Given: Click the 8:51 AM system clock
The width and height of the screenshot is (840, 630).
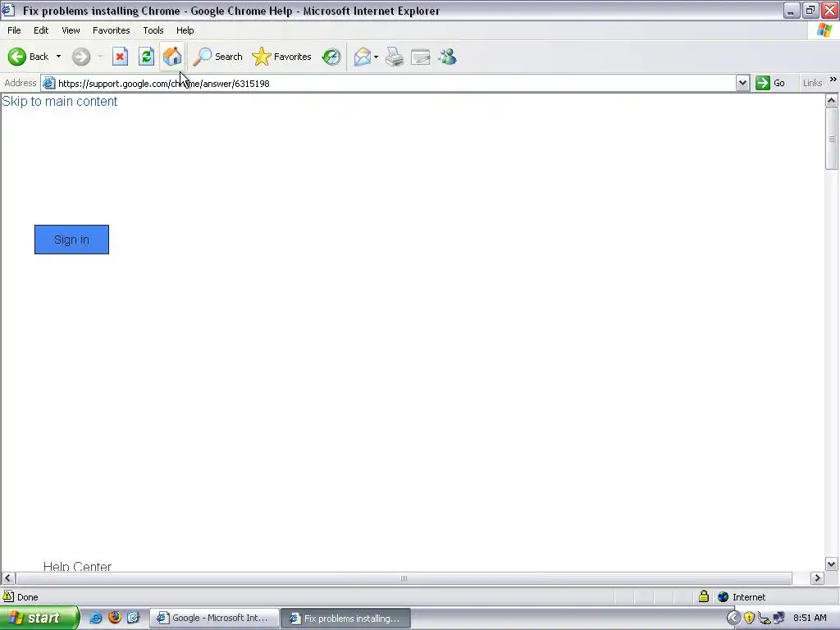Looking at the screenshot, I should [810, 618].
